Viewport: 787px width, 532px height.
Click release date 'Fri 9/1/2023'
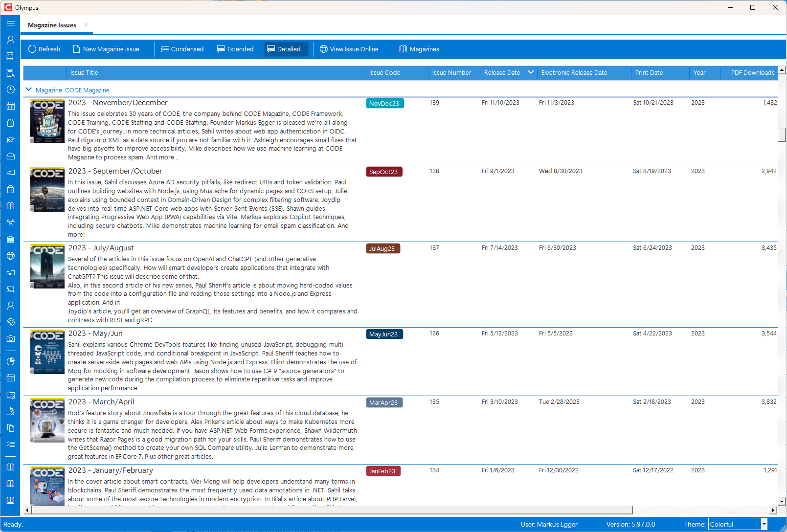498,171
